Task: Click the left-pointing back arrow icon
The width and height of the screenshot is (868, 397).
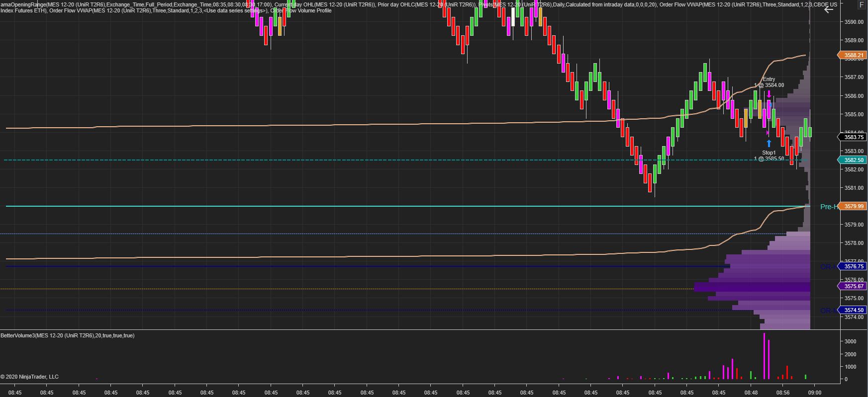Action: click(829, 9)
